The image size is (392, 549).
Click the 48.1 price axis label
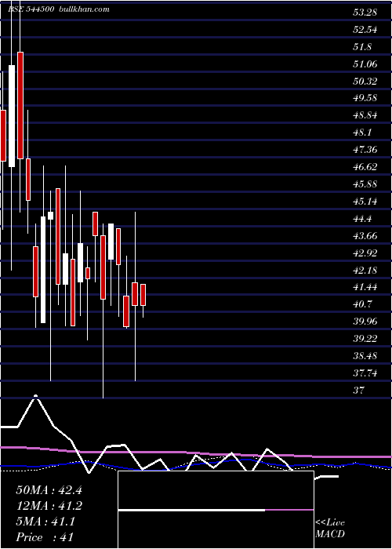coord(362,133)
